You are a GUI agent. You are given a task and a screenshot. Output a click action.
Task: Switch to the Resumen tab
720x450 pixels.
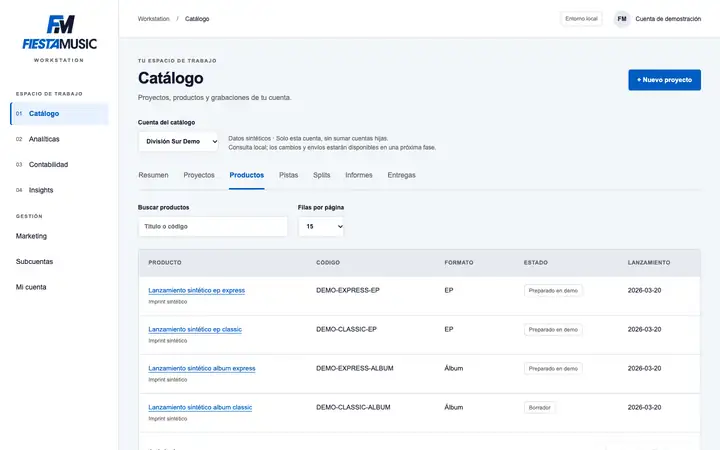(x=153, y=175)
